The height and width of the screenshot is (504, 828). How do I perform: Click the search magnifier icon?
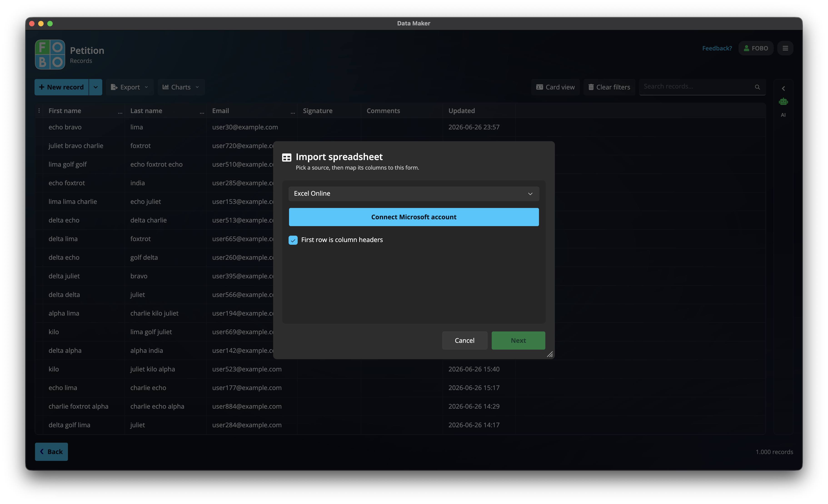[x=757, y=87]
